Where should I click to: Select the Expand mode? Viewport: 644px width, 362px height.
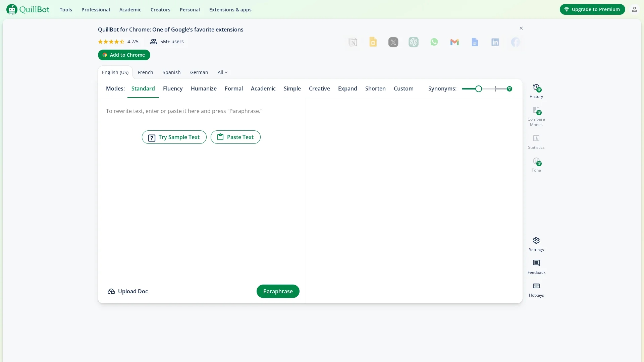coord(347,89)
